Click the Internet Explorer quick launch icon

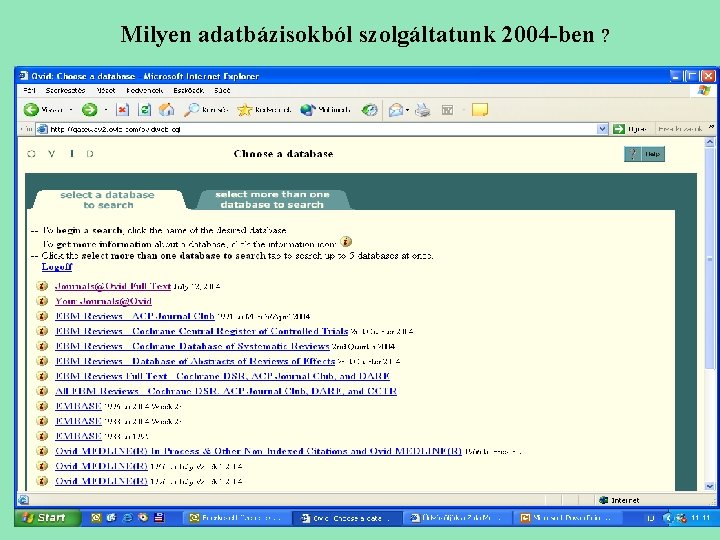tap(127, 518)
